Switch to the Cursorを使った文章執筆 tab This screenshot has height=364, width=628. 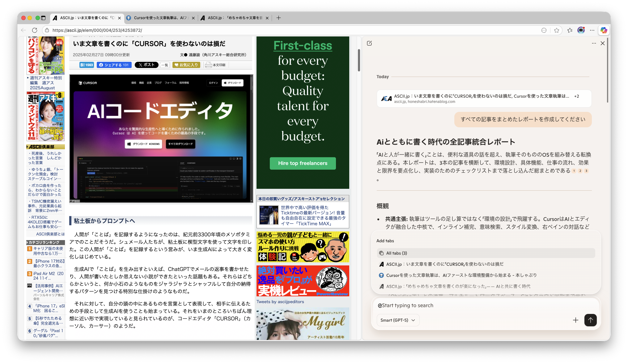[161, 18]
